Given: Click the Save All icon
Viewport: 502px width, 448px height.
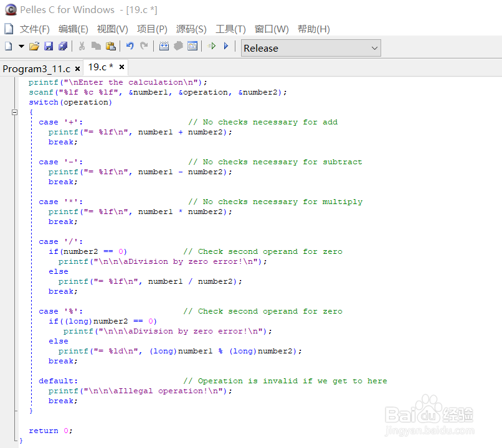Looking at the screenshot, I should click(x=63, y=47).
